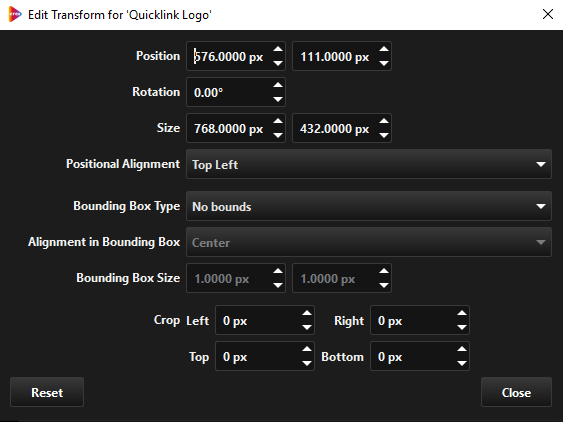
Task: Open the Bounding Box Type dropdown
Action: coord(369,206)
